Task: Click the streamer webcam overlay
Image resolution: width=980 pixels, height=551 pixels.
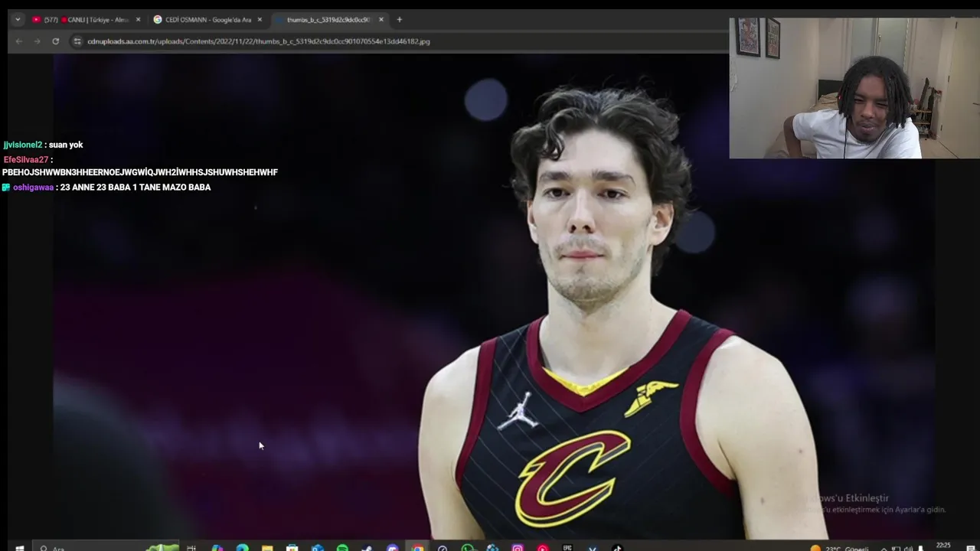Action: 854,88
